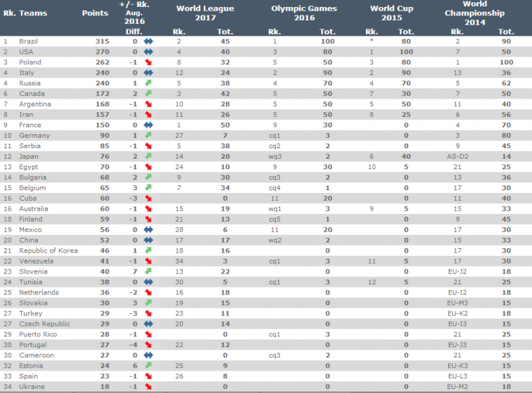532x393 pixels.
Task: Select the team name Spain
Action: click(29, 376)
